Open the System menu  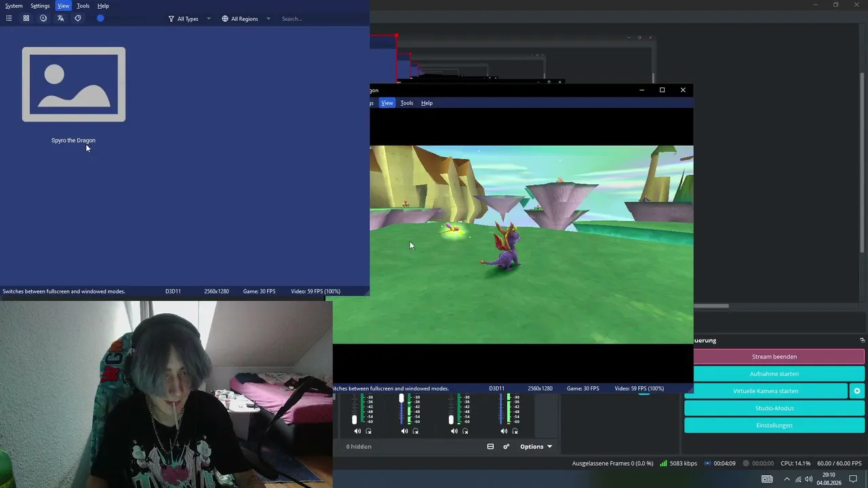point(14,5)
